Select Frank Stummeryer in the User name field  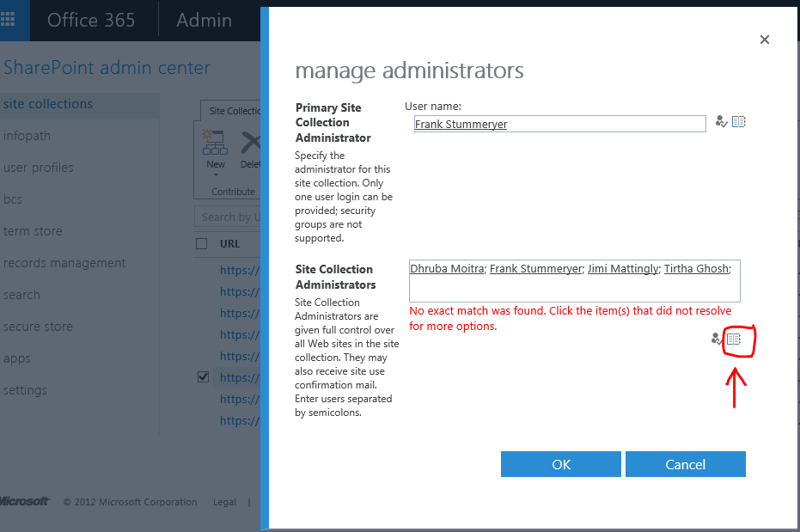(x=461, y=124)
